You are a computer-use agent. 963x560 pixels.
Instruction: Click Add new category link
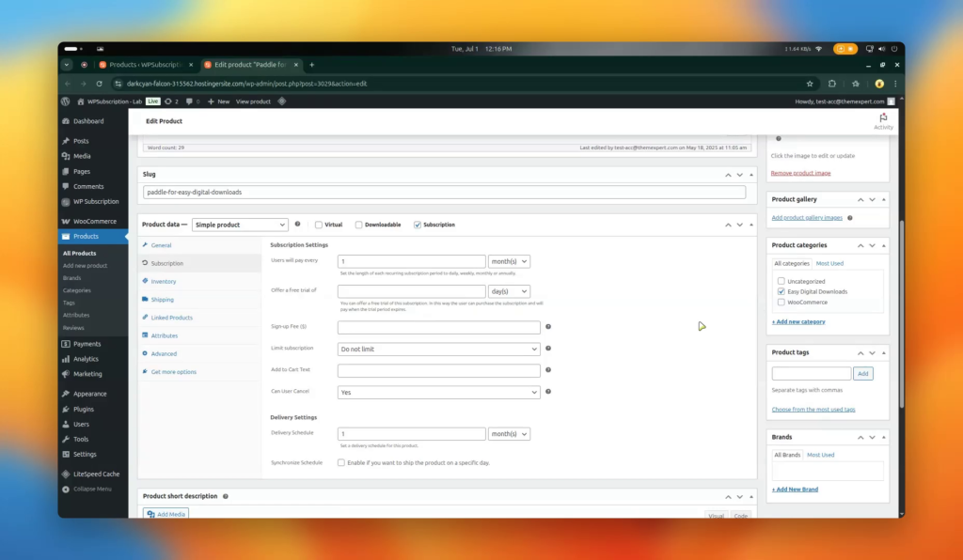[798, 322]
